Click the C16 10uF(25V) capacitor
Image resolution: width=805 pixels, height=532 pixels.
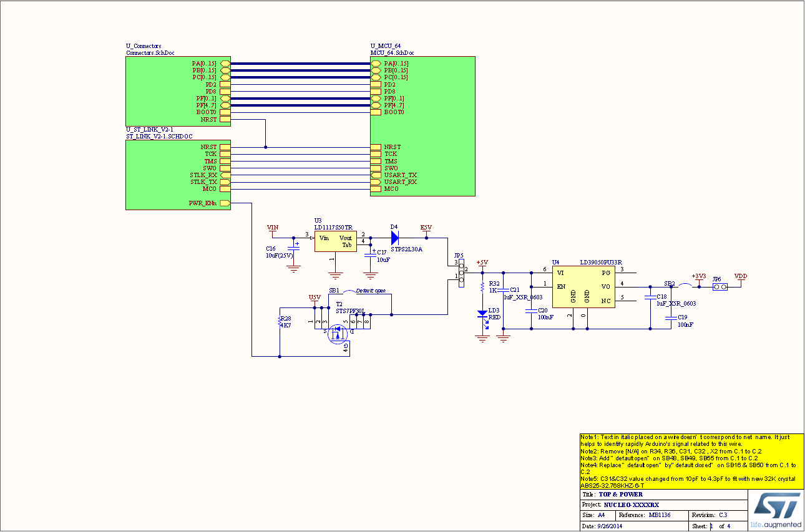(x=293, y=248)
